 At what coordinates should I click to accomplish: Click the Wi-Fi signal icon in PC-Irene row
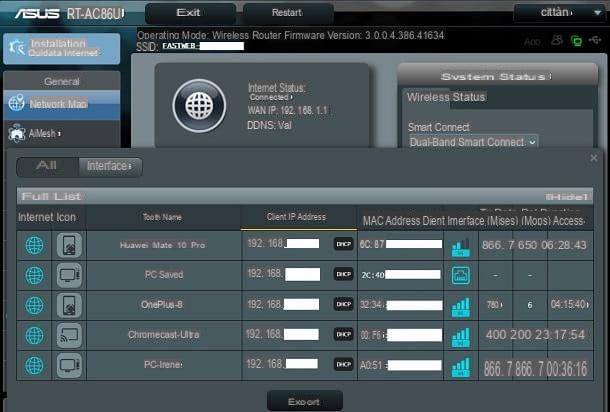point(461,367)
